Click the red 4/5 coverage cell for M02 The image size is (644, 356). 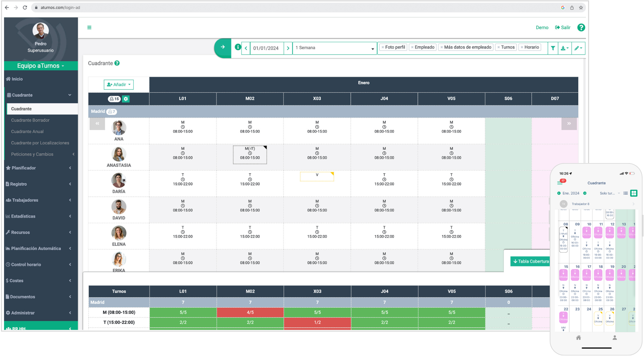point(250,312)
